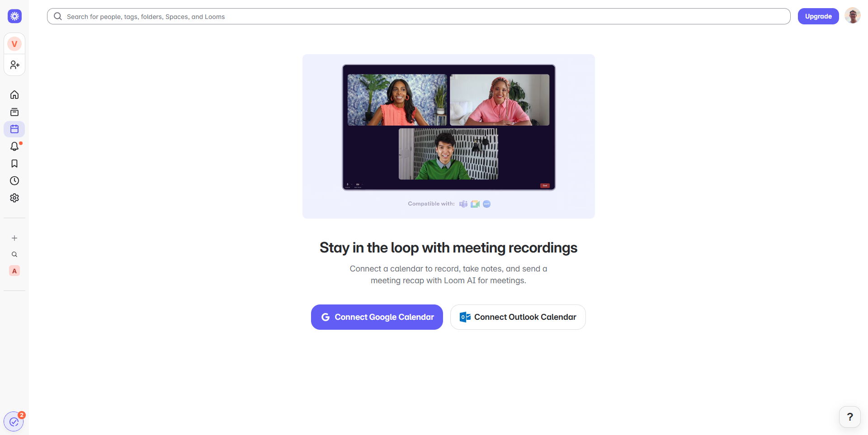The height and width of the screenshot is (435, 868).
Task: Open the Library icon in sidebar
Action: [x=14, y=112]
